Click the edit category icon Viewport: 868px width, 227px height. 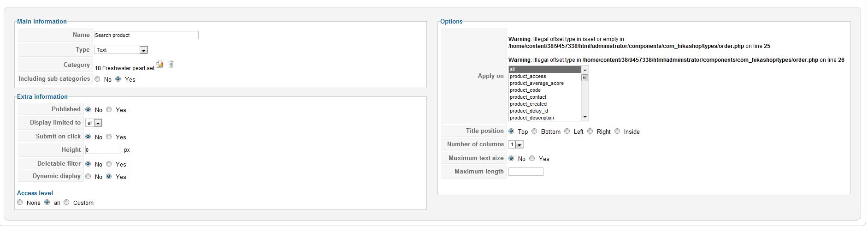point(160,65)
